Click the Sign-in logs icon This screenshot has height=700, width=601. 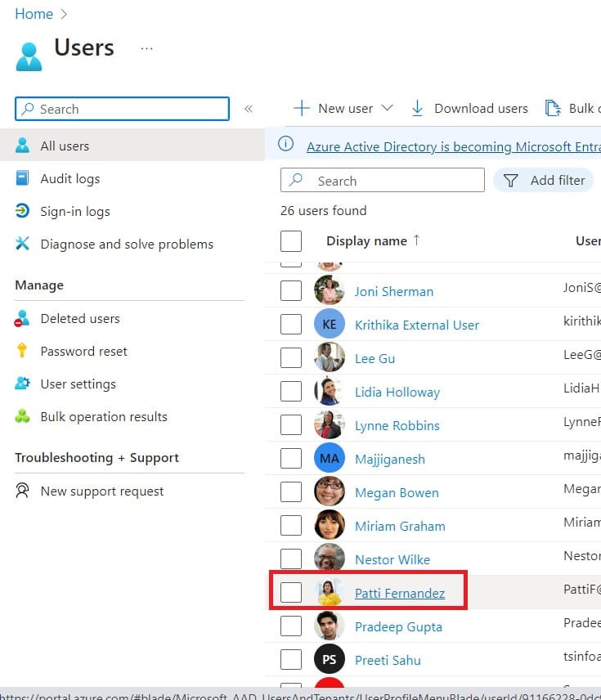[22, 211]
